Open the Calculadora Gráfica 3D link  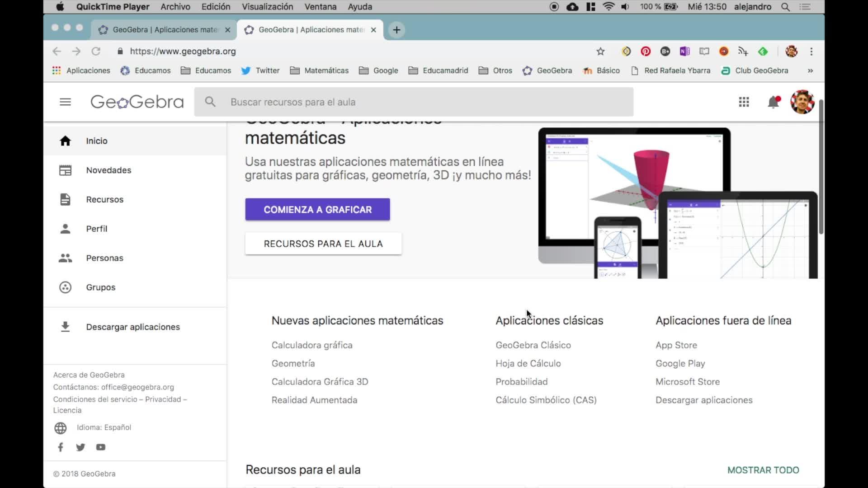point(320,382)
